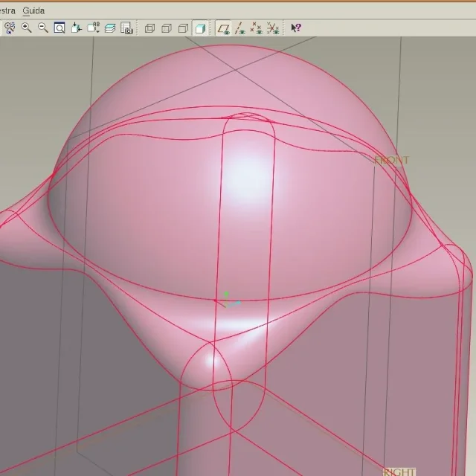
Task: Toggle datum points visibility
Action: [x=256, y=28]
